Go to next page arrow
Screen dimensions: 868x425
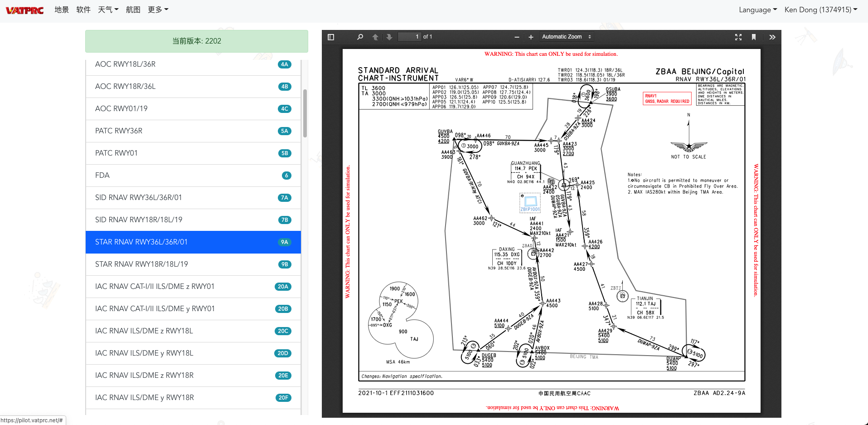[x=389, y=37]
